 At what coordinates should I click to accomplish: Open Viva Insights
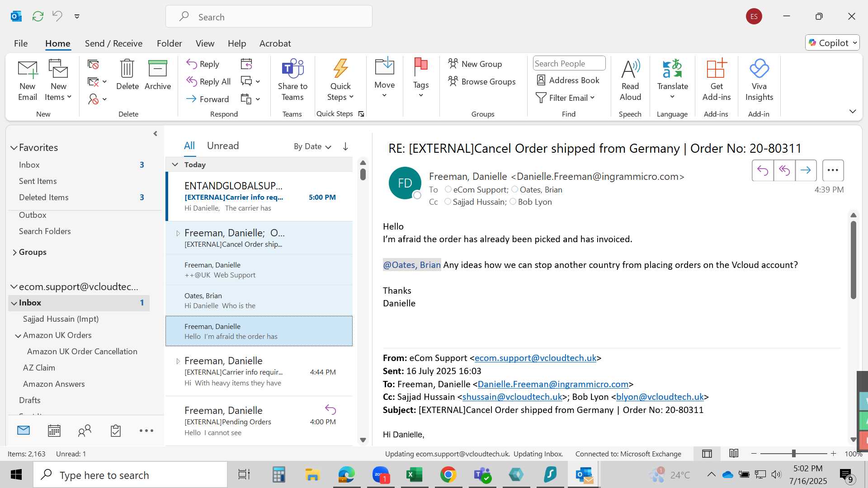pos(759,80)
